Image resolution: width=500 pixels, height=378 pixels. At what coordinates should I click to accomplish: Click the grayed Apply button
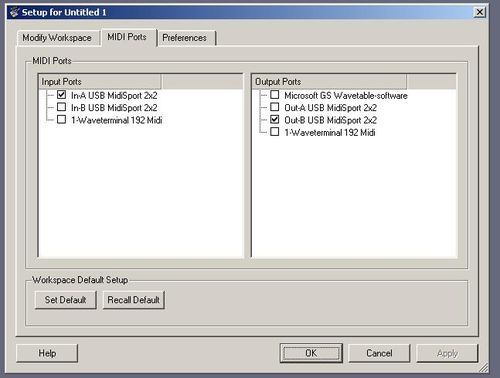click(x=447, y=353)
